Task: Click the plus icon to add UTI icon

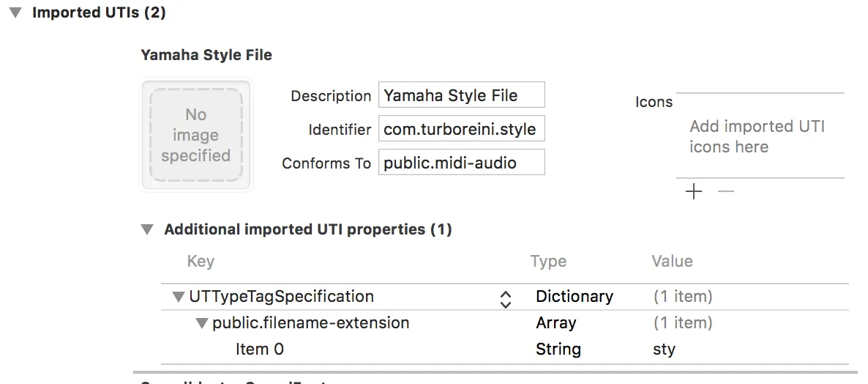Action: point(693,192)
